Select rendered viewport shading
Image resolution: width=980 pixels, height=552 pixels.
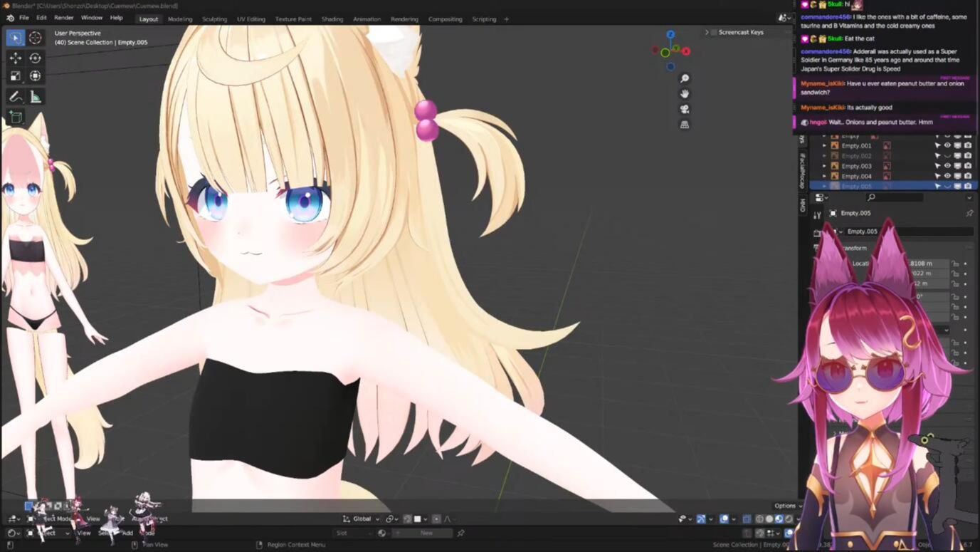click(x=788, y=519)
